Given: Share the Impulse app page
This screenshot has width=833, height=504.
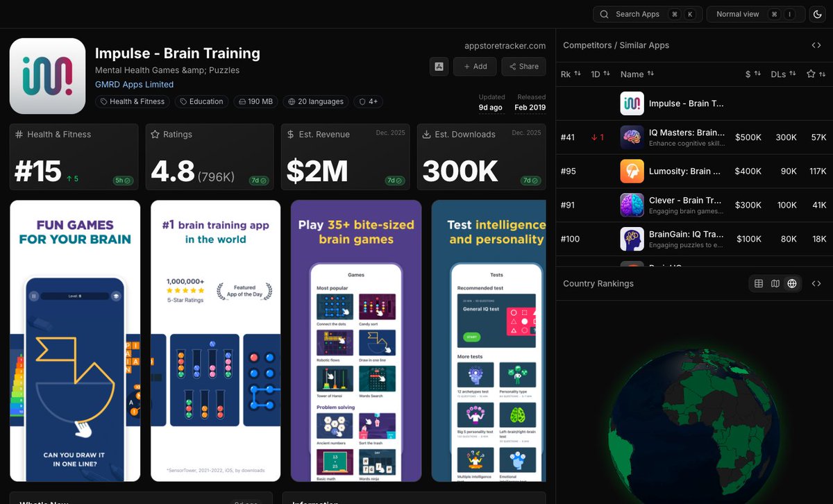Looking at the screenshot, I should [x=523, y=67].
